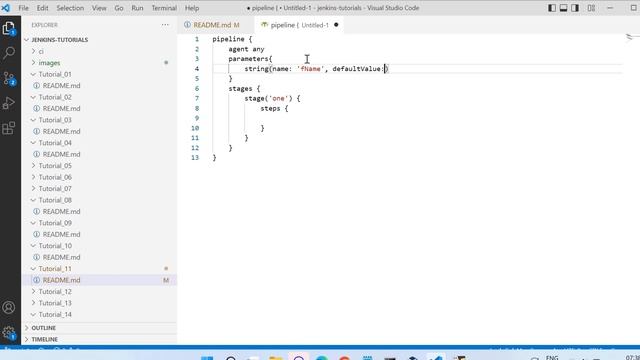Expand the TIMELINE section
Screen dimensions: 640x360
[100, 339]
